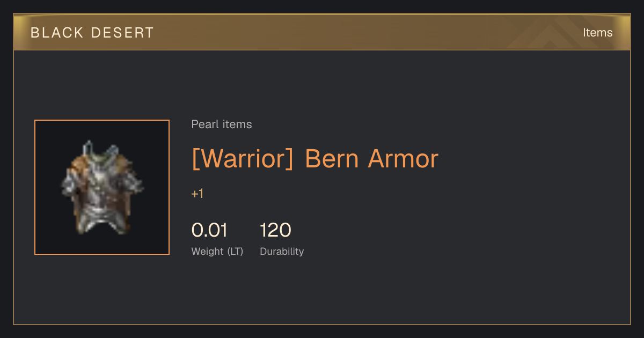Click the BLACK DESERT logo text
This screenshot has width=644, height=338.
(x=92, y=33)
